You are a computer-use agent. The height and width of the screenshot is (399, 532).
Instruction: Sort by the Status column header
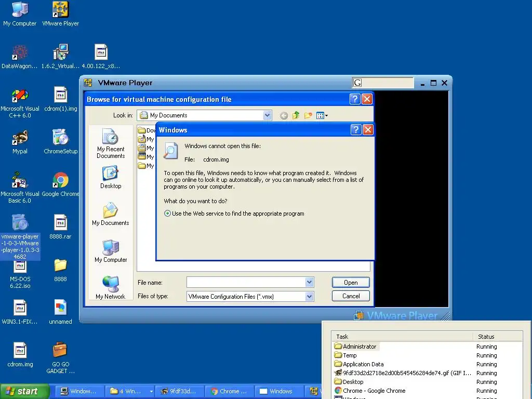coord(498,337)
